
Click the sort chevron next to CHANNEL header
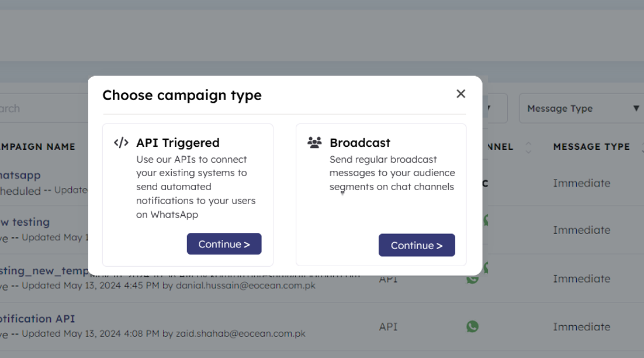(x=528, y=147)
